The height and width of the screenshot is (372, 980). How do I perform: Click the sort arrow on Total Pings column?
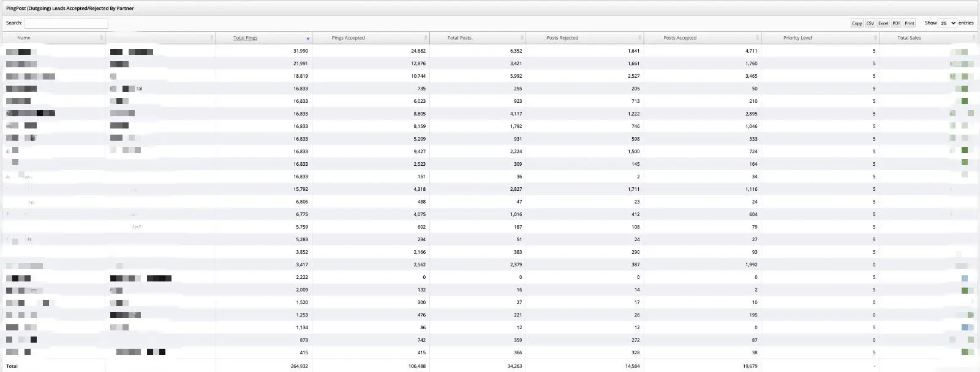(x=307, y=39)
